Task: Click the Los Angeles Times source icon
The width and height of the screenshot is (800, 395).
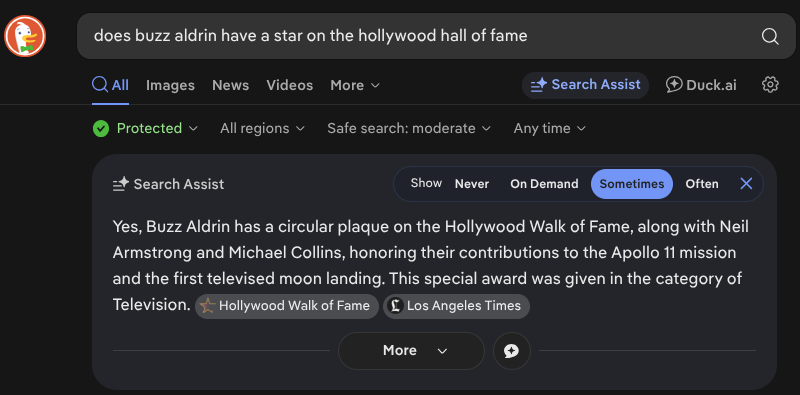Action: (x=395, y=306)
